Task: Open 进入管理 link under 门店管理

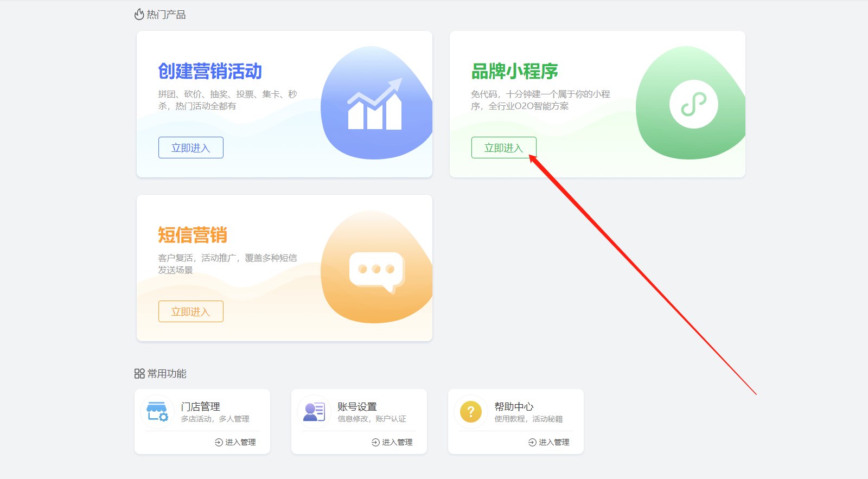Action: [x=235, y=442]
